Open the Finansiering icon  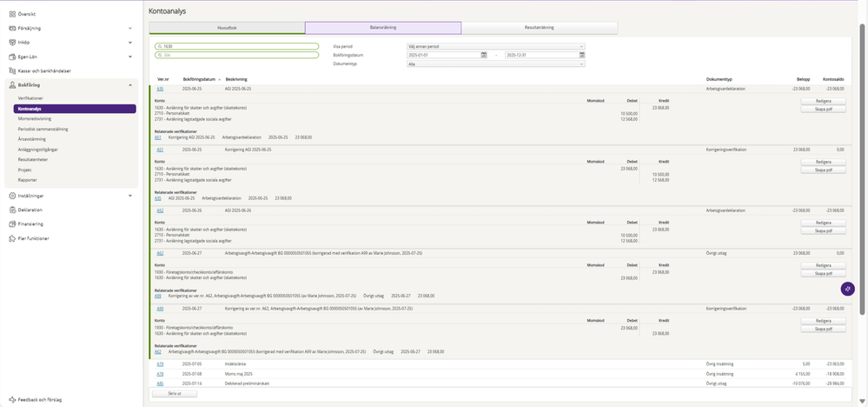coord(12,224)
